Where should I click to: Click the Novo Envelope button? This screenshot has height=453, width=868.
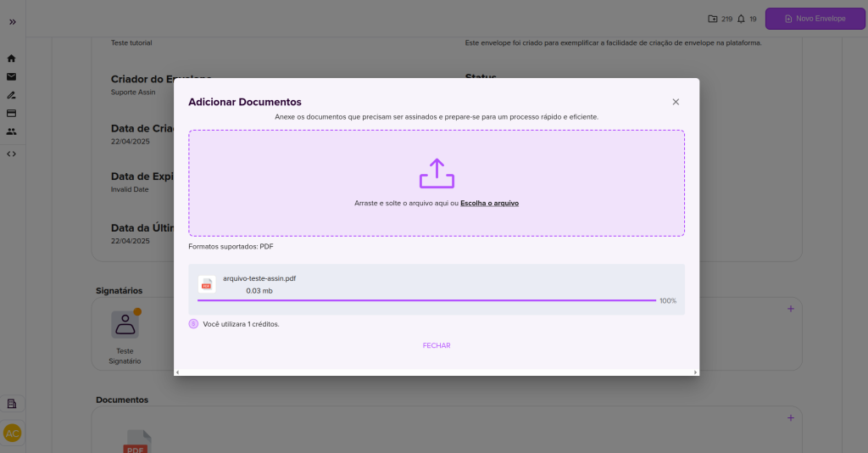815,19
